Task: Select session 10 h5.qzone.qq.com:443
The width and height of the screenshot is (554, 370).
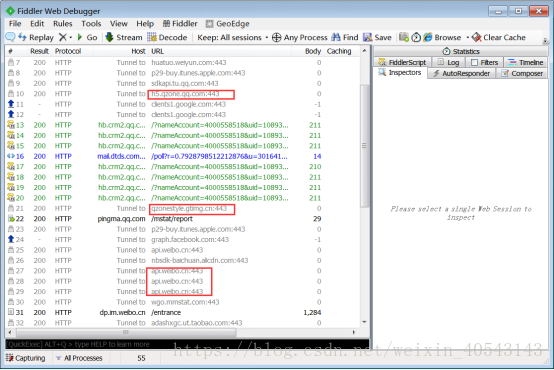Action: pyautogui.click(x=183, y=94)
